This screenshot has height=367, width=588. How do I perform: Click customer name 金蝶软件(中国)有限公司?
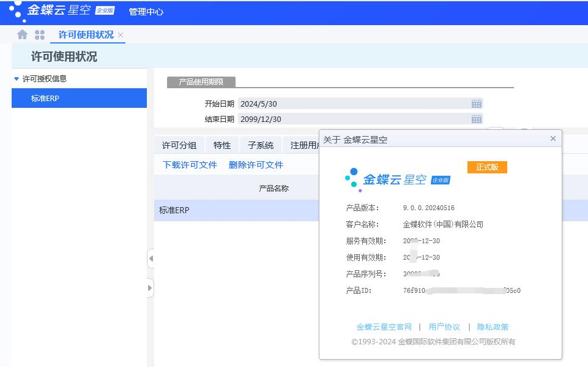coord(443,224)
